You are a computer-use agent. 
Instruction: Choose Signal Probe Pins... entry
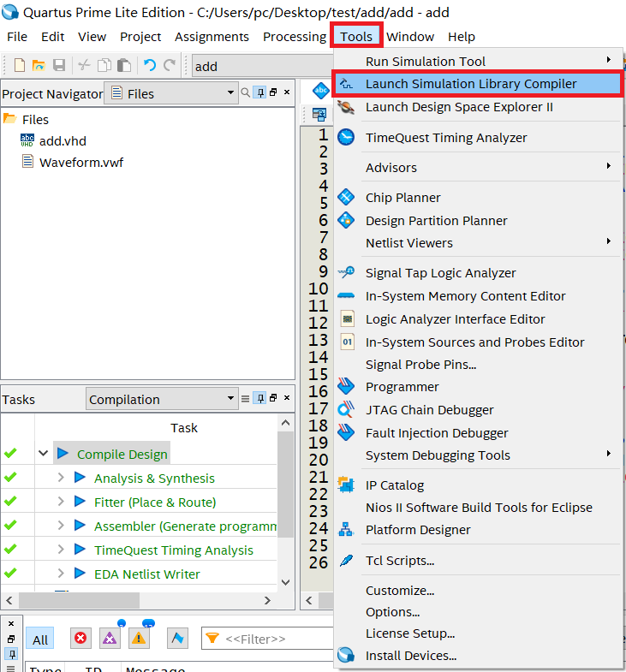[478, 365]
